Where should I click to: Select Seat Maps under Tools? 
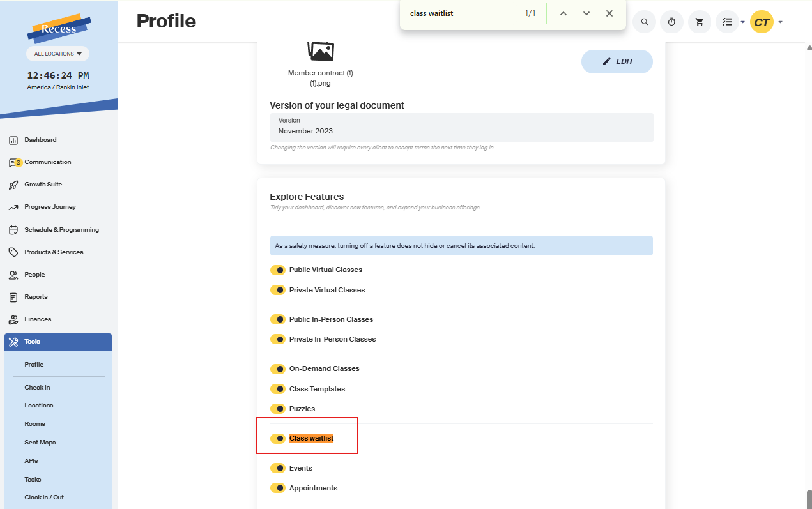[x=40, y=443]
